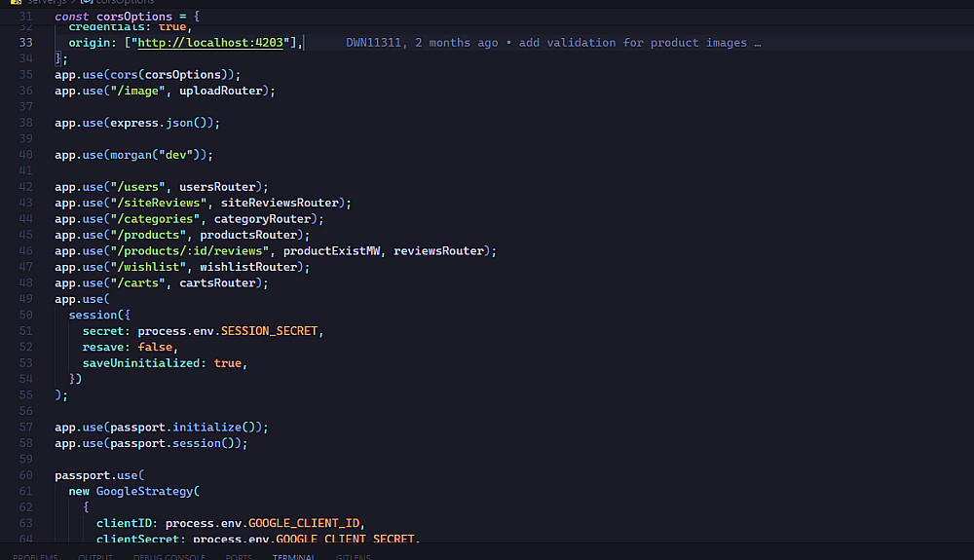Image resolution: width=974 pixels, height=560 pixels.
Task: Click the corsOptions breadcrumb symbol
Action: coord(126,2)
